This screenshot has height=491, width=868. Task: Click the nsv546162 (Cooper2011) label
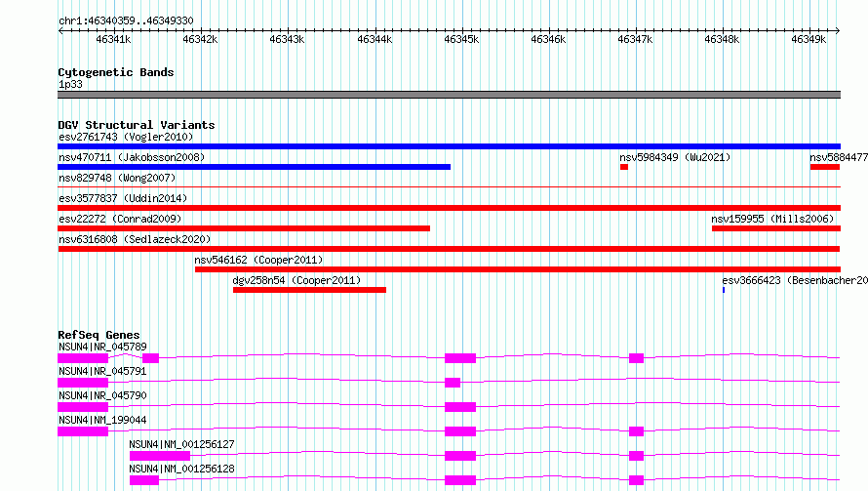click(258, 260)
